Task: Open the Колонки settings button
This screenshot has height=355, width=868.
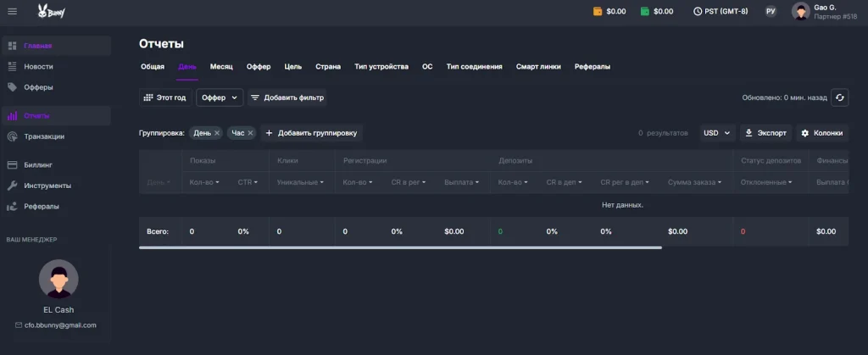Action: pyautogui.click(x=822, y=133)
